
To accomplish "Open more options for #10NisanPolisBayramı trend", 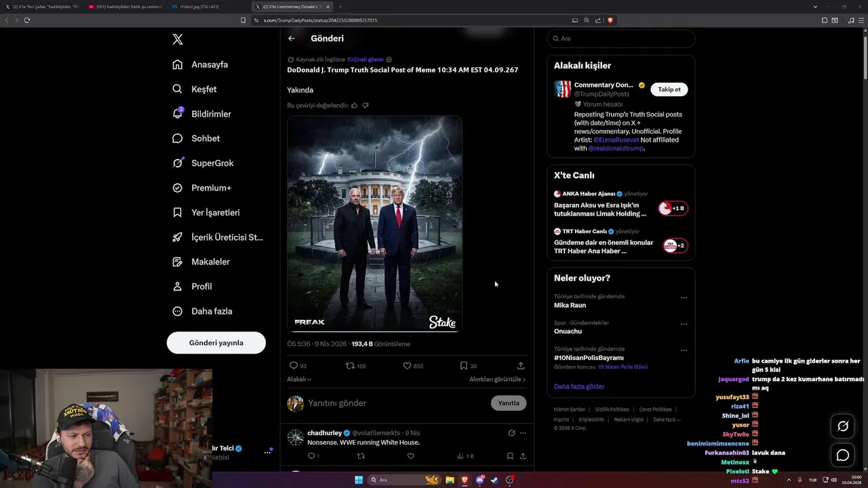I will click(x=684, y=350).
